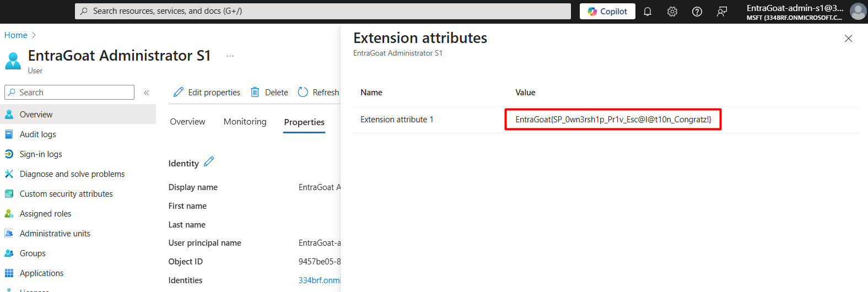Screen dimensions: 868x292
Task: Click the Diagnose wrench icon
Action: [x=9, y=174]
